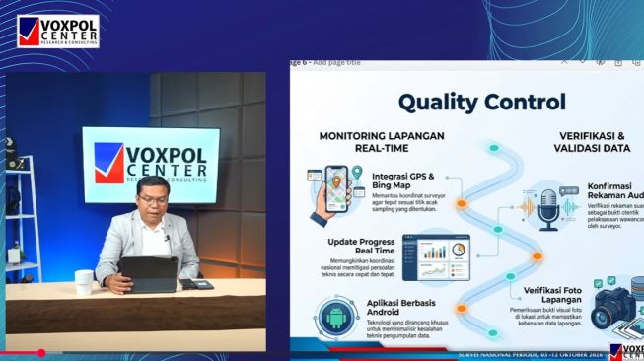Click the dashboard charts illustration
The height and width of the screenshot is (361, 644).
point(436,257)
